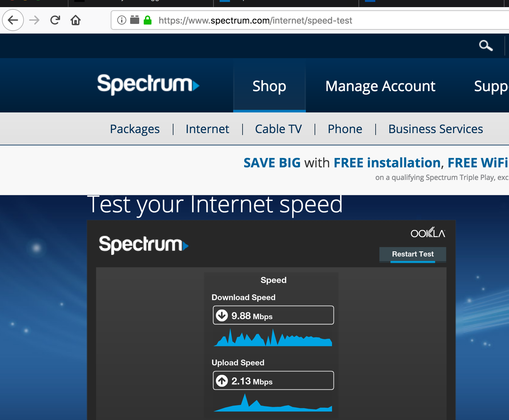
Task: Click the forward navigation arrow
Action: [x=34, y=20]
